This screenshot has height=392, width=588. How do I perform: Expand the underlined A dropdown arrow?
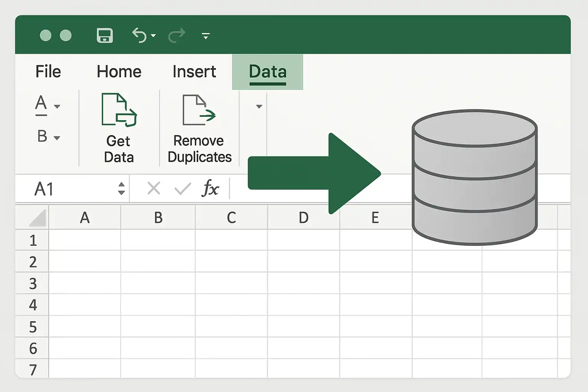point(57,106)
